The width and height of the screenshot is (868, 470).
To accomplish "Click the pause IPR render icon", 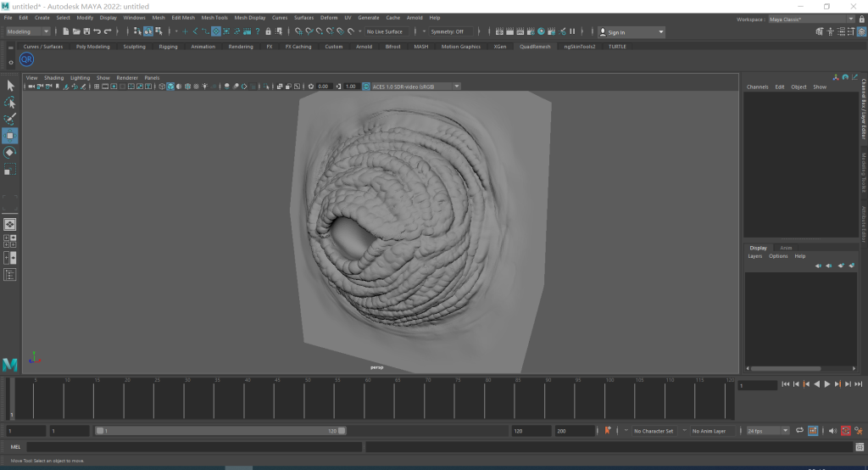I will (572, 31).
